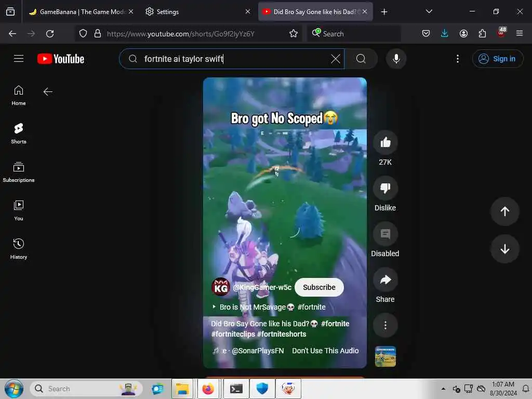
Task: Click the YouTube logo
Action: [61, 59]
